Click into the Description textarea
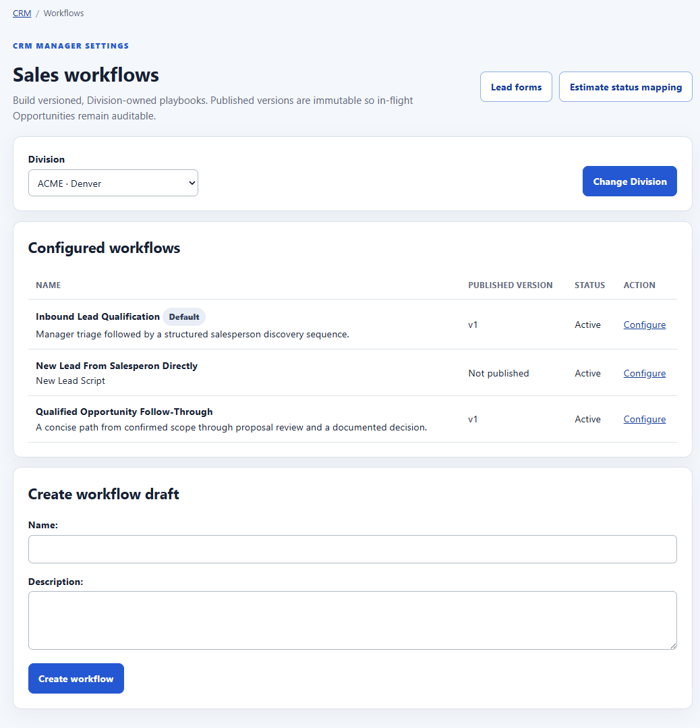 pyautogui.click(x=352, y=620)
